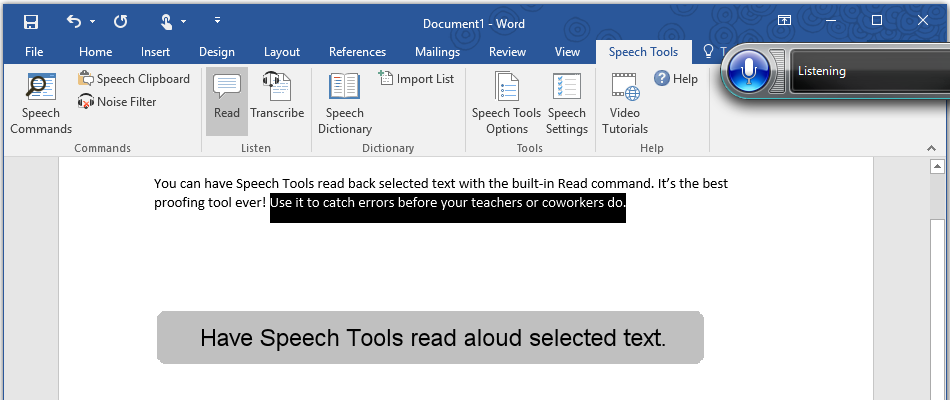Open the View tab

567,52
